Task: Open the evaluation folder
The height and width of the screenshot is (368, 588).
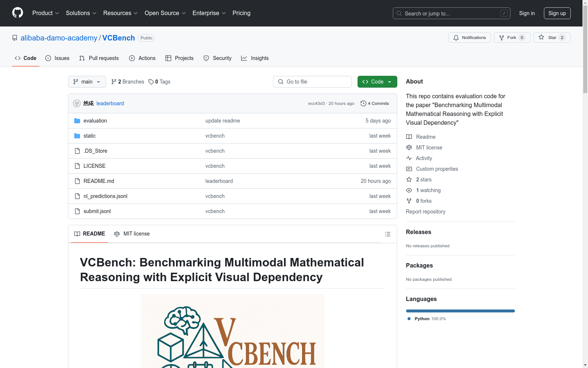Action: (95, 121)
